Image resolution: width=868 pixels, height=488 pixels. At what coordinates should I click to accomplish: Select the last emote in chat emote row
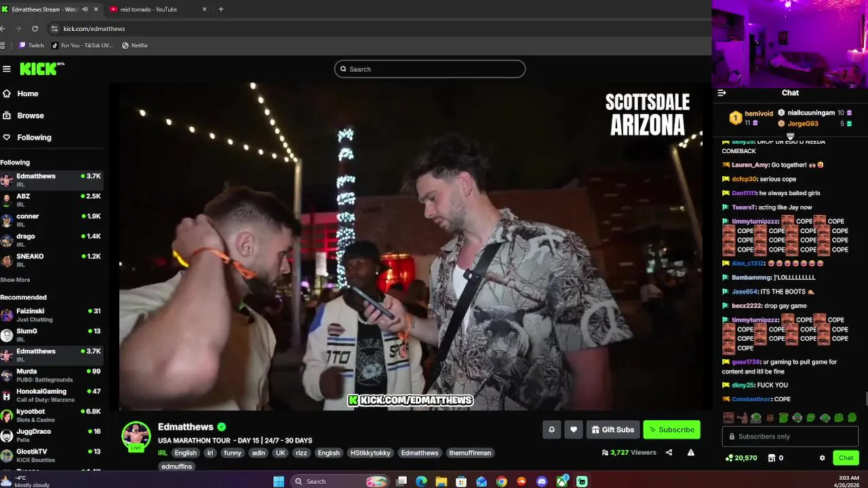[852, 418]
